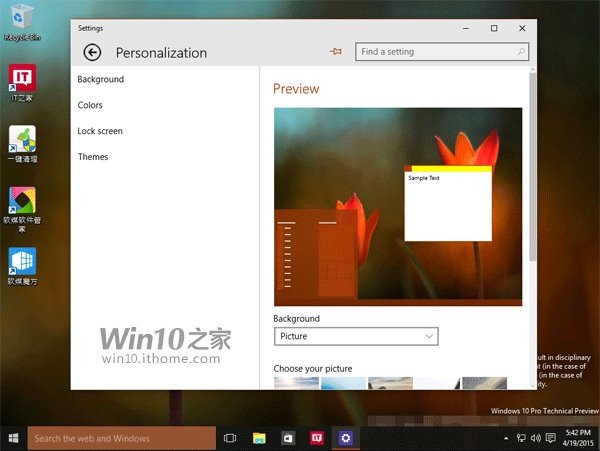Screen dimensions: 600x451
Task: Show hidden tray icons arrow
Action: [506, 438]
